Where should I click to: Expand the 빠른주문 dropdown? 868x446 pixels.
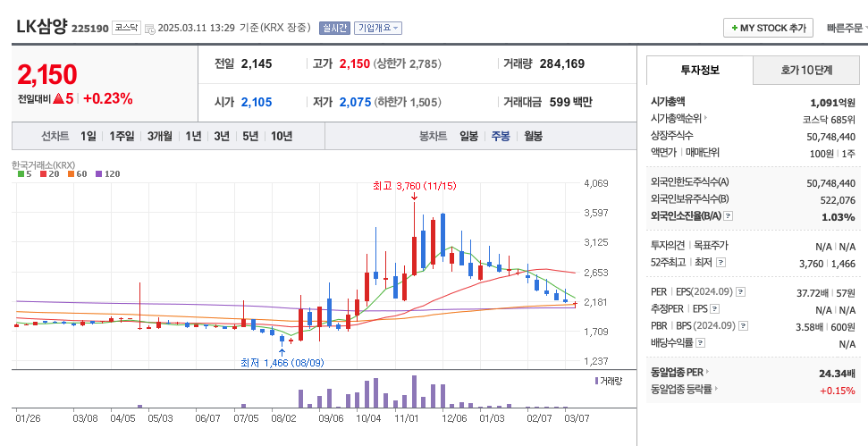click(x=847, y=28)
